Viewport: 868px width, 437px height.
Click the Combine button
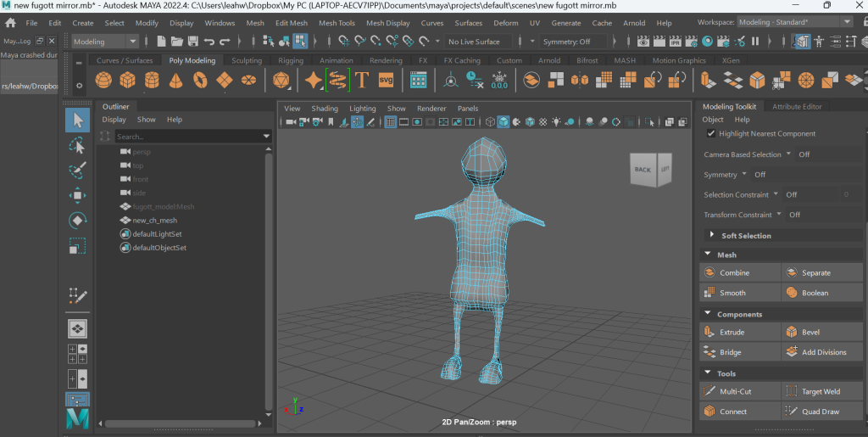[x=741, y=272]
